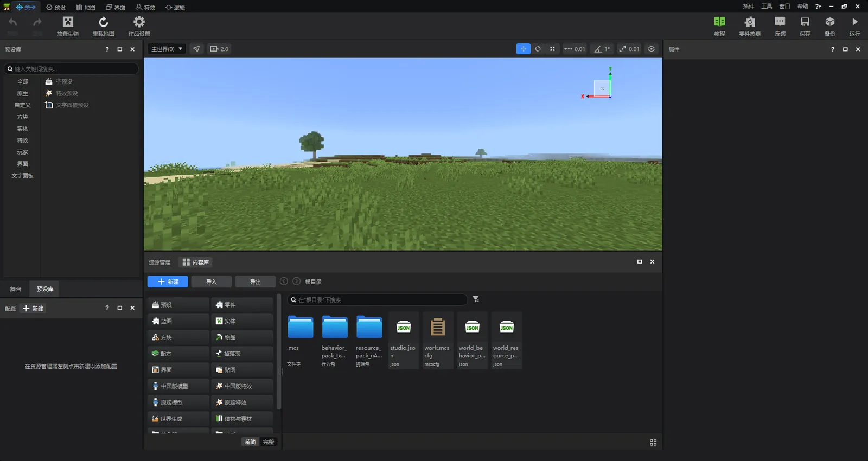Click the 零件热更 puzzle icon
The height and width of the screenshot is (461, 868).
(x=750, y=22)
